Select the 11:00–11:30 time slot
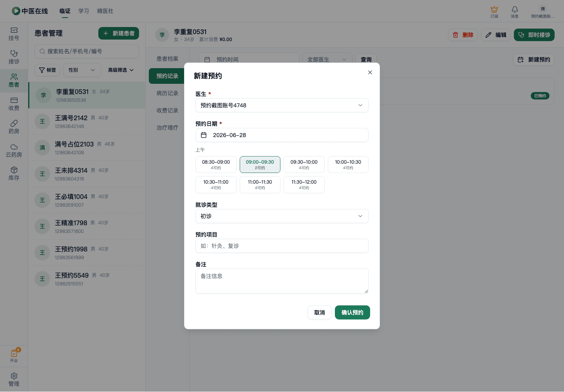 click(x=260, y=184)
